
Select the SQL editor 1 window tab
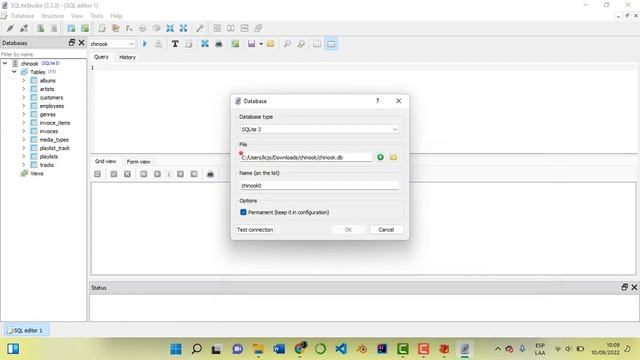click(x=27, y=330)
